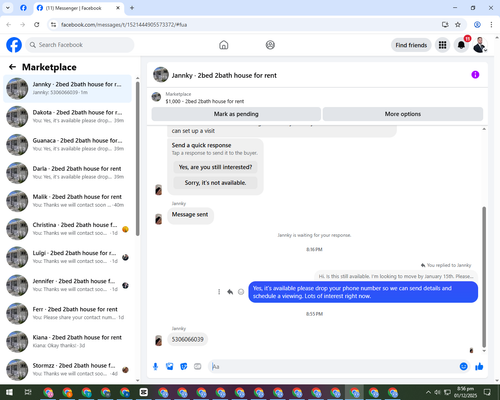
Task: Go back using Marketplace back arrow
Action: coord(12,67)
